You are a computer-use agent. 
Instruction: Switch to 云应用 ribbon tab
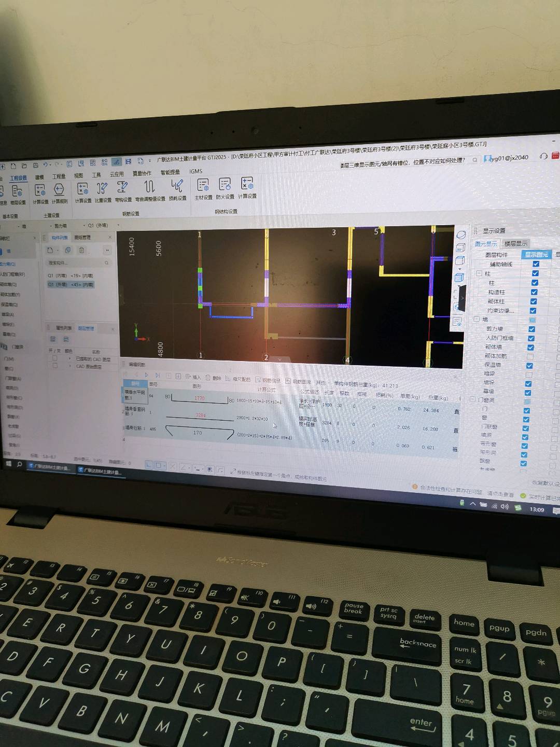pos(117,174)
